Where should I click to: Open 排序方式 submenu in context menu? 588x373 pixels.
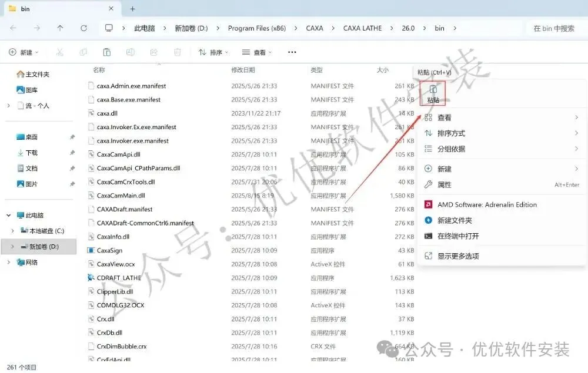click(x=502, y=133)
